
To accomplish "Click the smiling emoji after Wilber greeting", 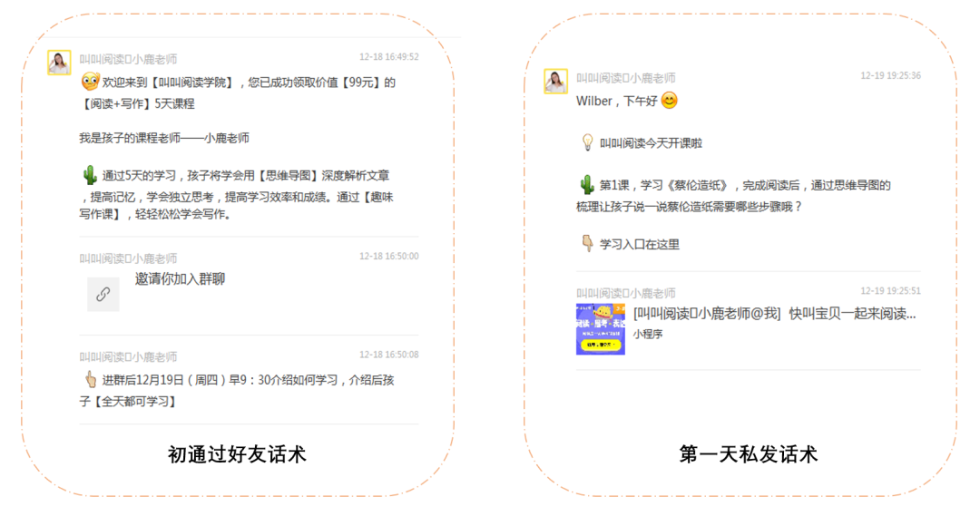I will [x=669, y=100].
